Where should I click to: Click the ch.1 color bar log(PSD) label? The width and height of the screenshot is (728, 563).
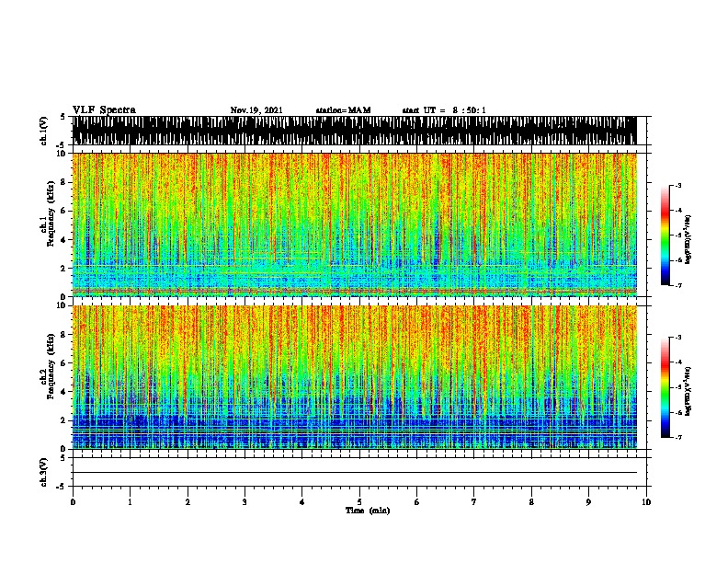pos(688,240)
